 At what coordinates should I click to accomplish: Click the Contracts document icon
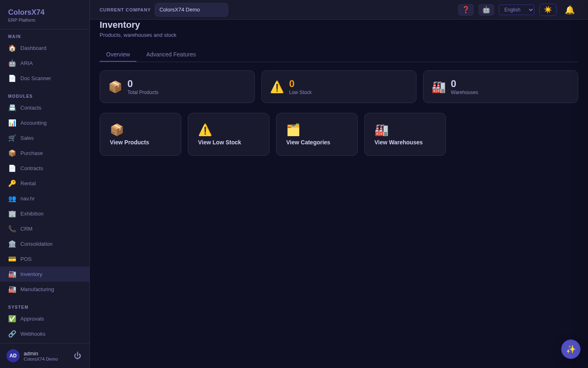pyautogui.click(x=12, y=168)
